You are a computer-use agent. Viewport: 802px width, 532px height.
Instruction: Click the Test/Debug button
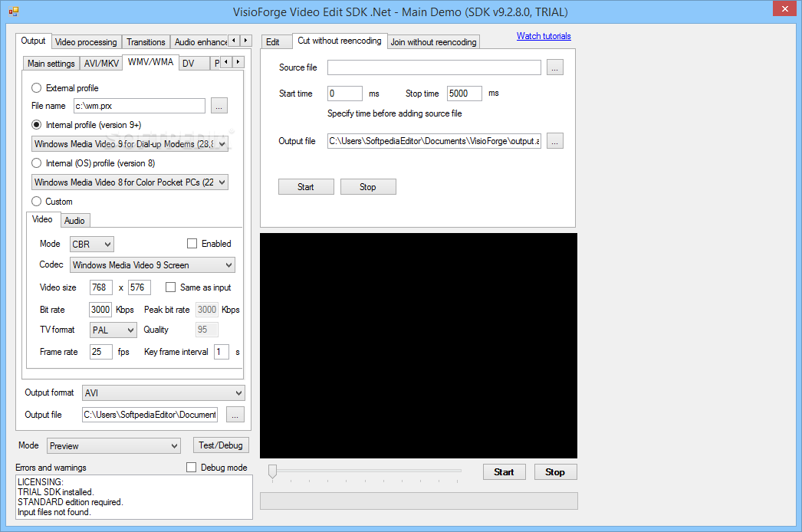[221, 445]
